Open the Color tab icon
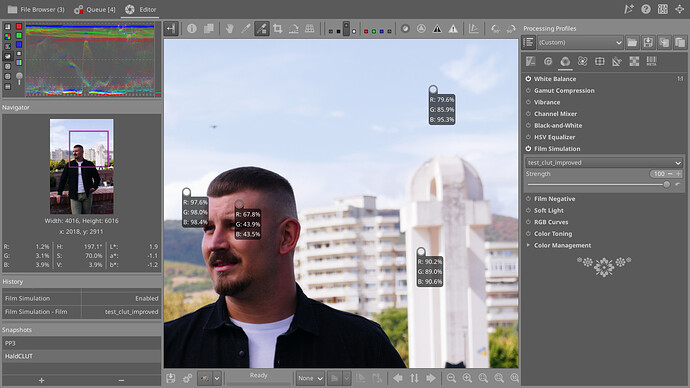690x388 pixels. [565, 62]
